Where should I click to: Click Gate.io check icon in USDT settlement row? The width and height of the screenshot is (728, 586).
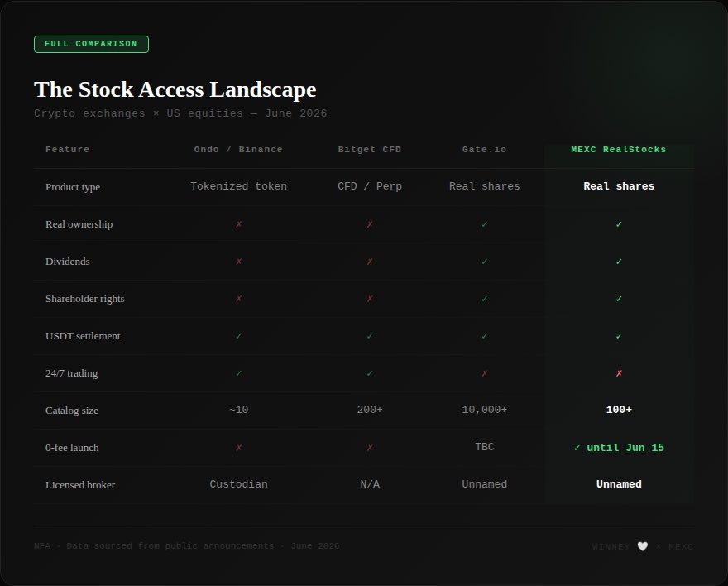[x=484, y=336]
